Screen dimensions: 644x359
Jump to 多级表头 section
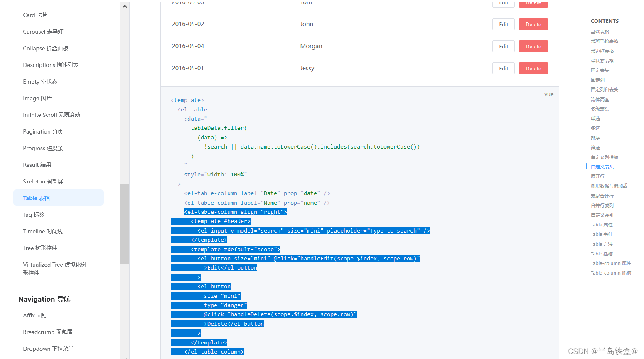point(600,109)
